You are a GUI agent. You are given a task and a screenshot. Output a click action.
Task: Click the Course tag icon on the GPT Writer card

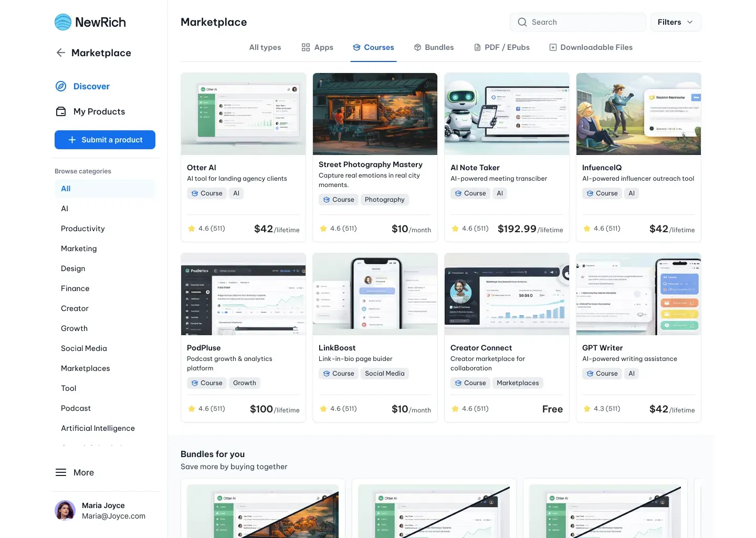(x=590, y=374)
